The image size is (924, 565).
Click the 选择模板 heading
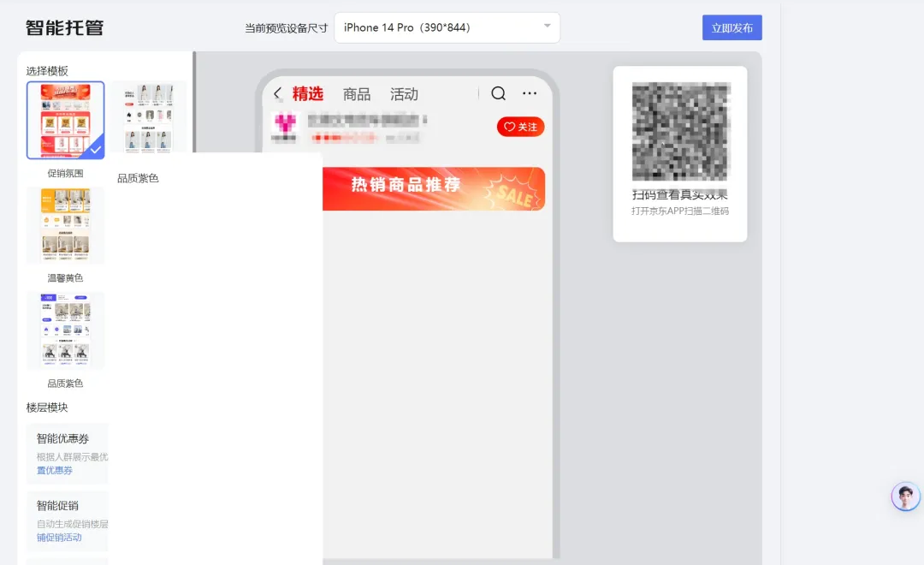(x=47, y=71)
